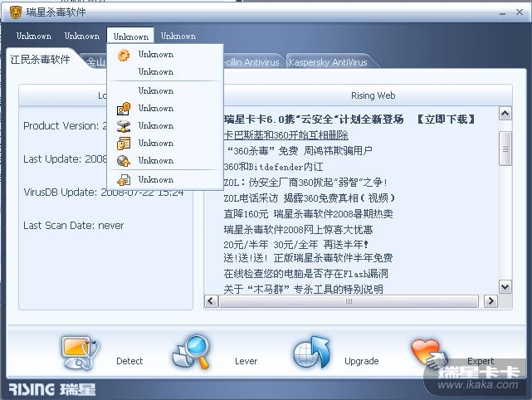The height and width of the screenshot is (400, 532).
Task: Open the 直降160元 暑期热卖 link
Action: pos(308,214)
